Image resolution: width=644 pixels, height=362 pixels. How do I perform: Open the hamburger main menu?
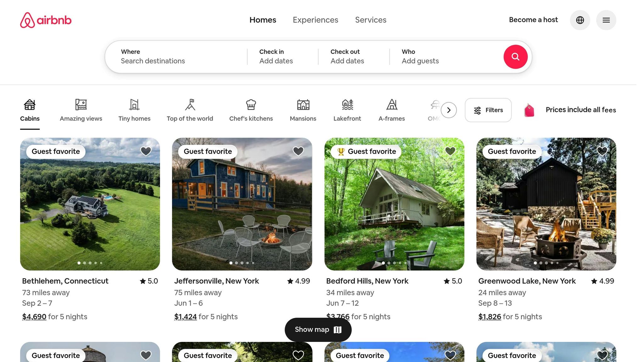pos(606,20)
